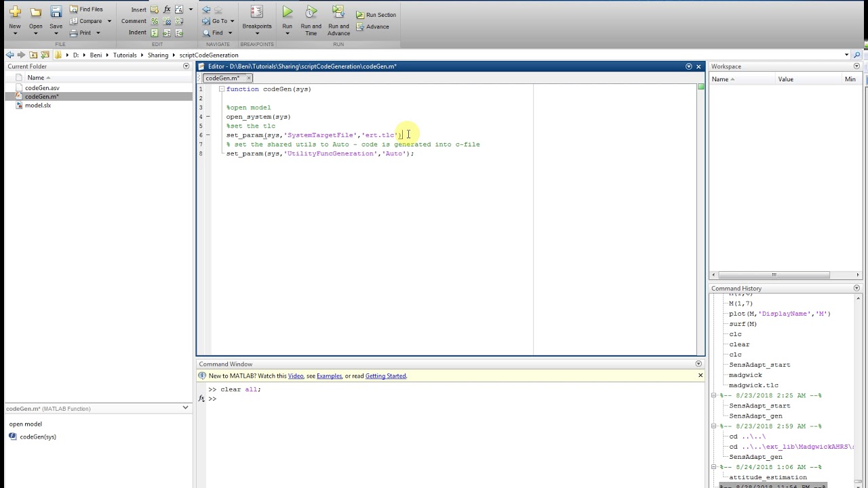The height and width of the screenshot is (488, 868).
Task: Open address bar history dropdown
Action: (846, 55)
